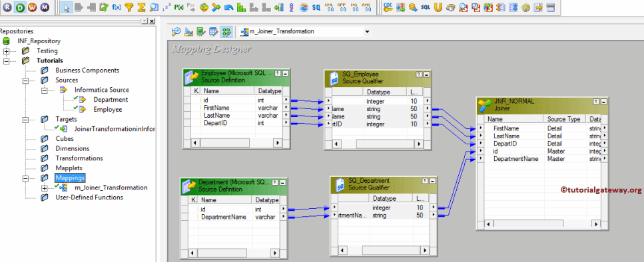
Task: Add a Stored Procedure P(x) icon
Action: coord(178,7)
